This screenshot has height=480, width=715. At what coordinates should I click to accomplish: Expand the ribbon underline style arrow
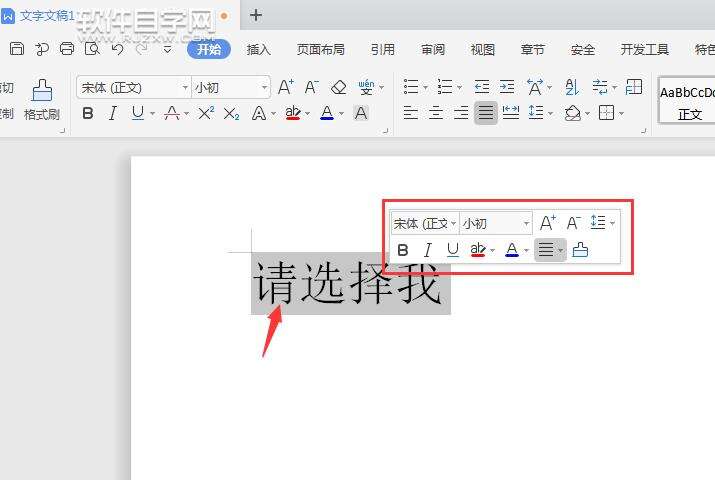pyautogui.click(x=152, y=113)
